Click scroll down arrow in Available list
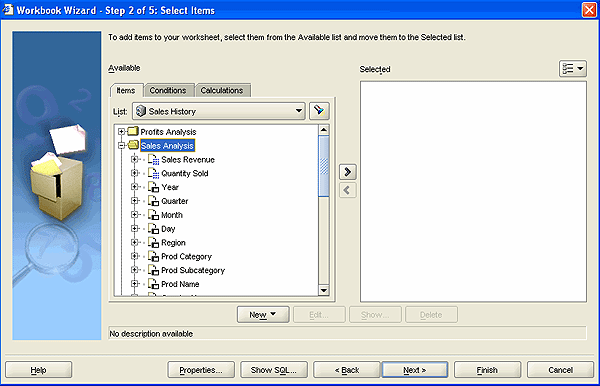The height and width of the screenshot is (386, 600). [x=324, y=290]
